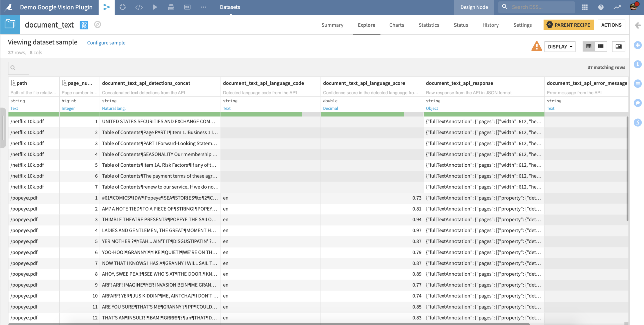The height and width of the screenshot is (325, 644).
Task: Open Discussions via the chat bubble sidebar icon
Action: (x=638, y=103)
